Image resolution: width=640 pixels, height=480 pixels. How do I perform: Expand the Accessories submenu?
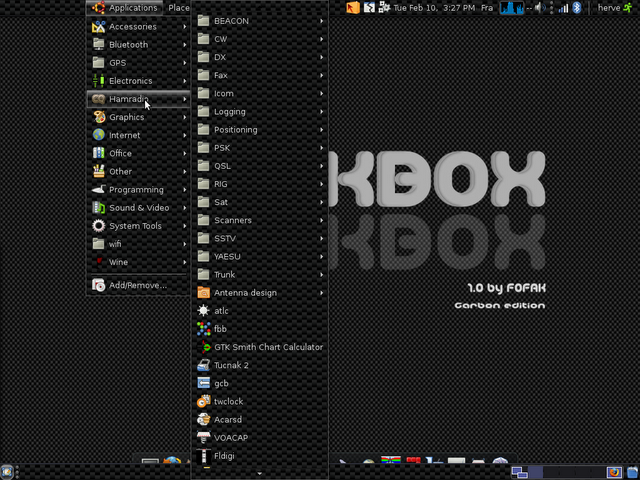(x=138, y=27)
